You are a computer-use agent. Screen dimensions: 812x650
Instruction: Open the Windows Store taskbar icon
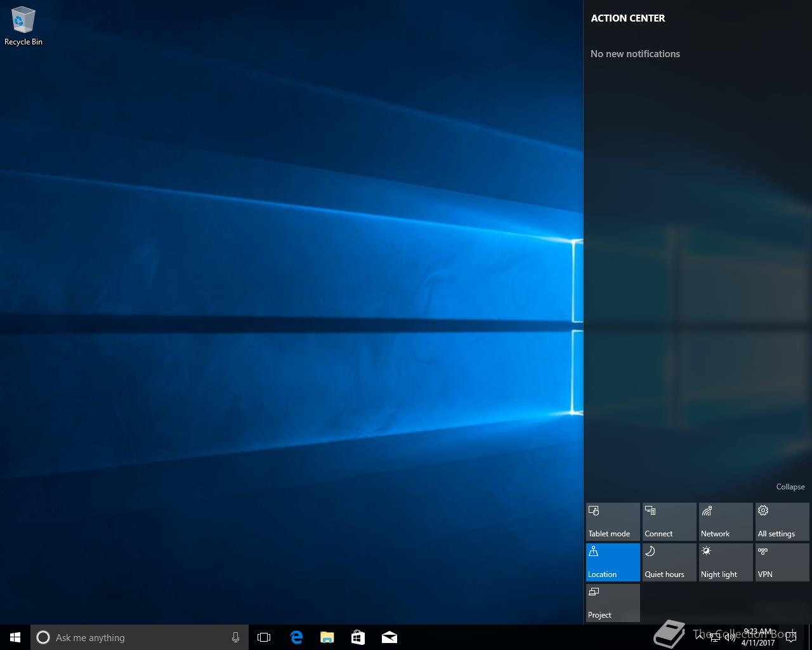point(358,637)
